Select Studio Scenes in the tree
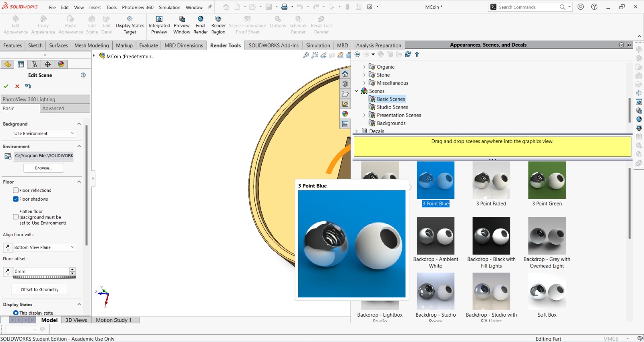Image resolution: width=644 pixels, height=342 pixels. pos(392,107)
